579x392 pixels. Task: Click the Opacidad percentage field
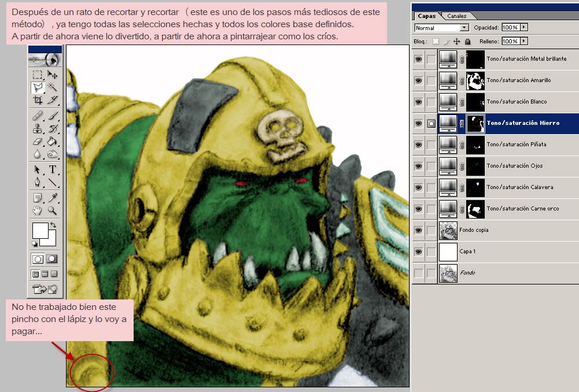511,27
